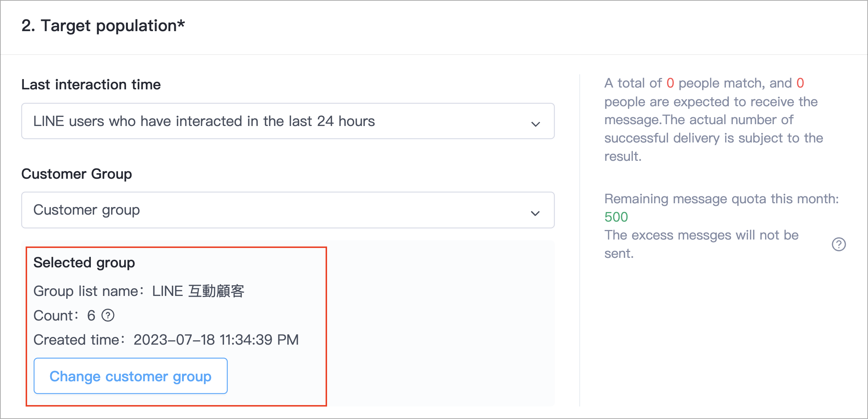Click the Last interaction time label
This screenshot has height=419, width=868.
(x=91, y=85)
